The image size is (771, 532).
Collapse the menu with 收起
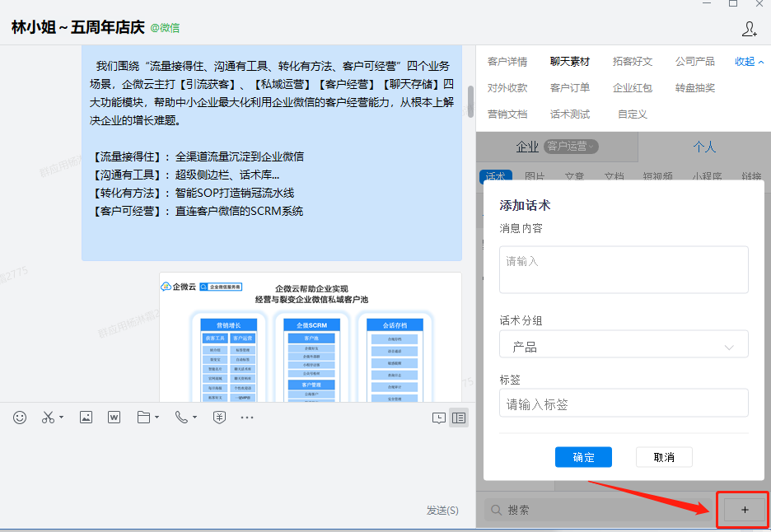pyautogui.click(x=749, y=62)
